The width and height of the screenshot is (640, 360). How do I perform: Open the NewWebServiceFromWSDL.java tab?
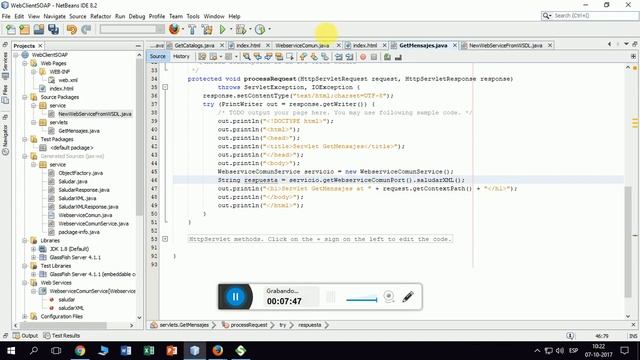click(505, 45)
